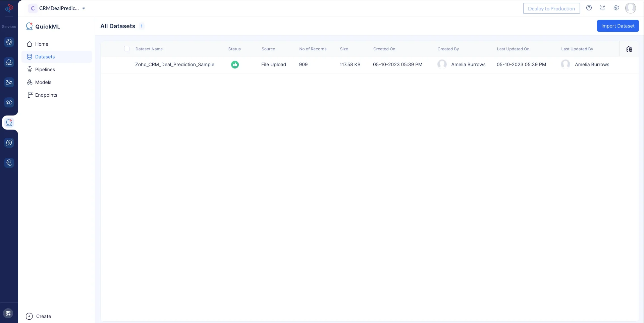Click the green thumbs-up status icon

[x=235, y=64]
